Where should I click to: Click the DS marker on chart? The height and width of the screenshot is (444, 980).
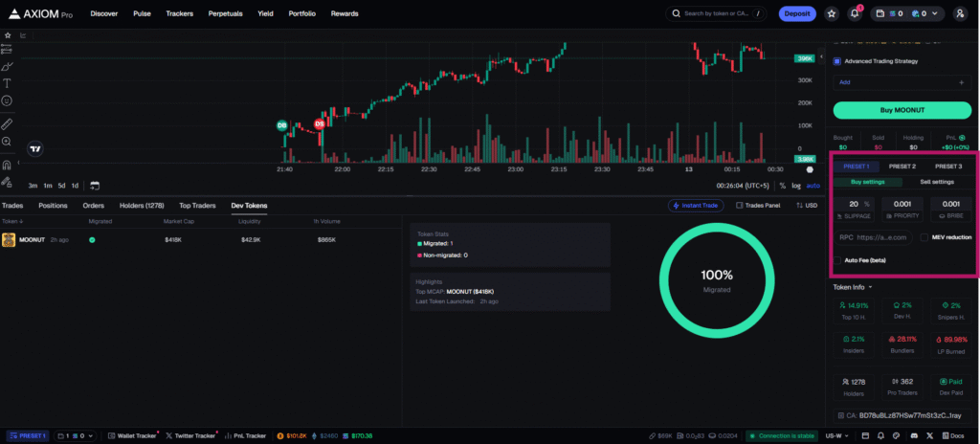coord(320,123)
